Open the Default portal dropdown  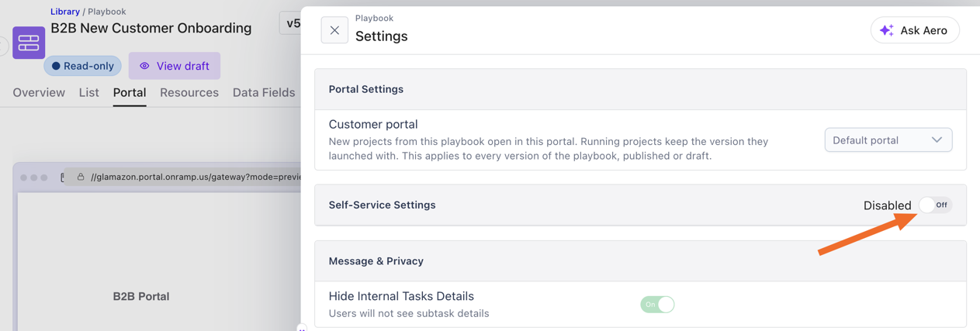pos(888,140)
